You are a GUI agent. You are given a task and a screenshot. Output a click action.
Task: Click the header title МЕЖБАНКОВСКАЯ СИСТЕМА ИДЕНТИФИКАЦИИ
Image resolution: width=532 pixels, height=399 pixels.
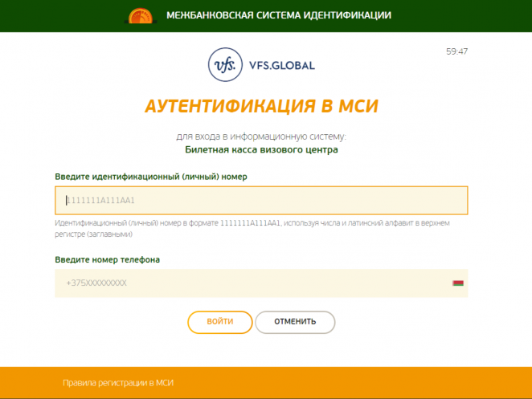[x=279, y=15]
